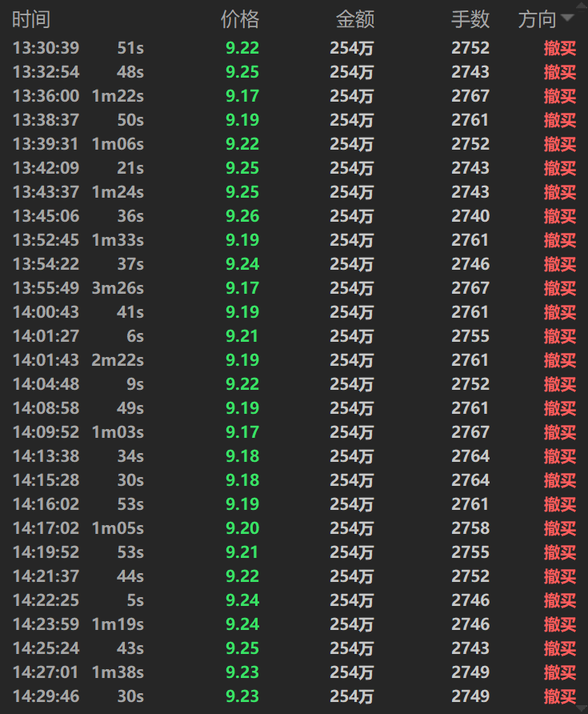Click scrollbar up arrow at top right
This screenshot has height=714, width=588.
(x=582, y=6)
